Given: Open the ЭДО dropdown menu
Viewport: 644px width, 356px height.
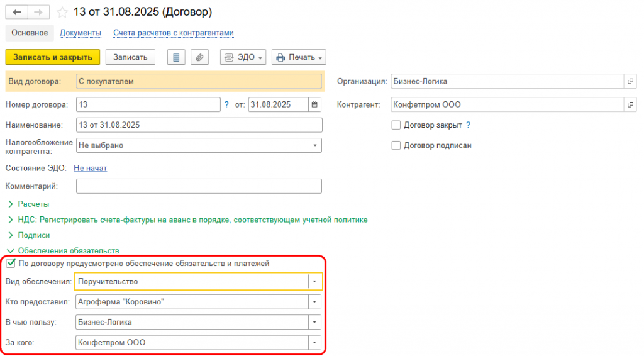Looking at the screenshot, I should (x=243, y=57).
